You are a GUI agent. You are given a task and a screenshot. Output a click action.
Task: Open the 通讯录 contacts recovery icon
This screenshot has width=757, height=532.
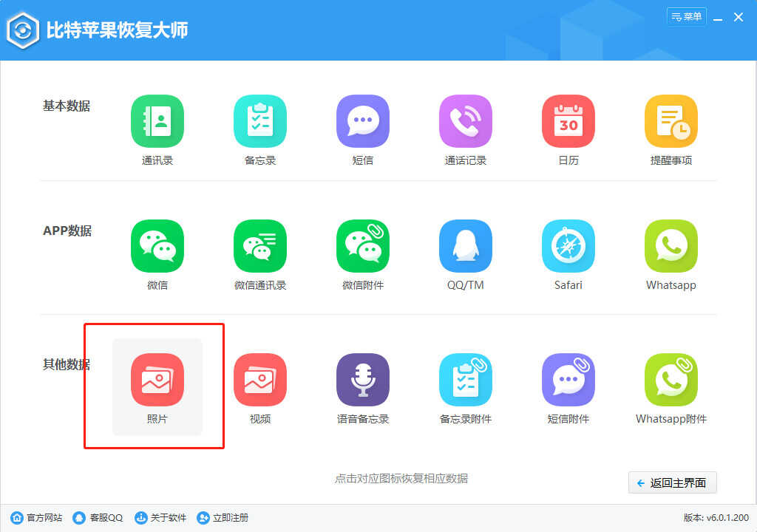point(157,121)
